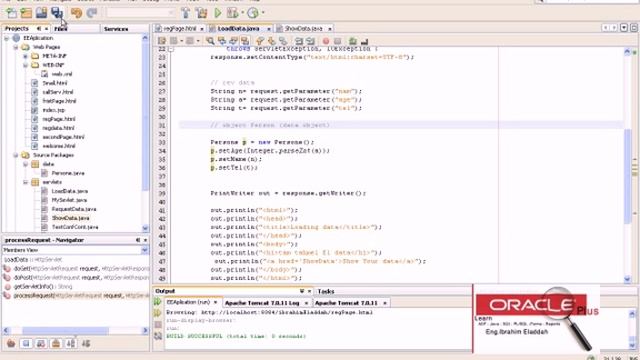Click the Save All toolbar icon
This screenshot has height=360, width=640.
click(x=57, y=13)
